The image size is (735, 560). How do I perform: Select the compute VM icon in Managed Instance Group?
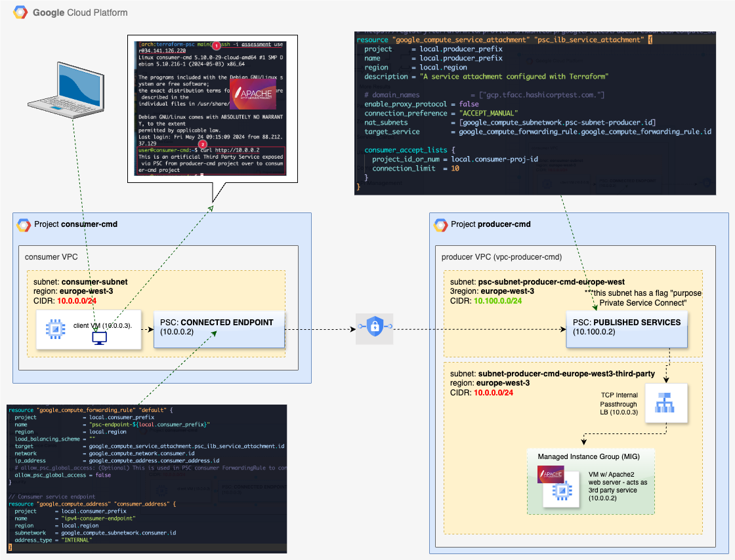point(560,491)
